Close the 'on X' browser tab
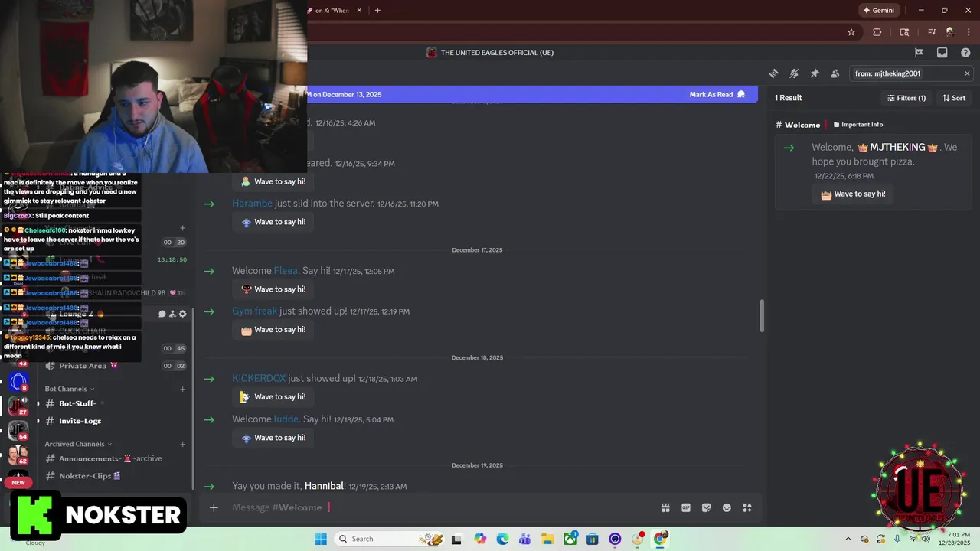980x551 pixels. (358, 11)
